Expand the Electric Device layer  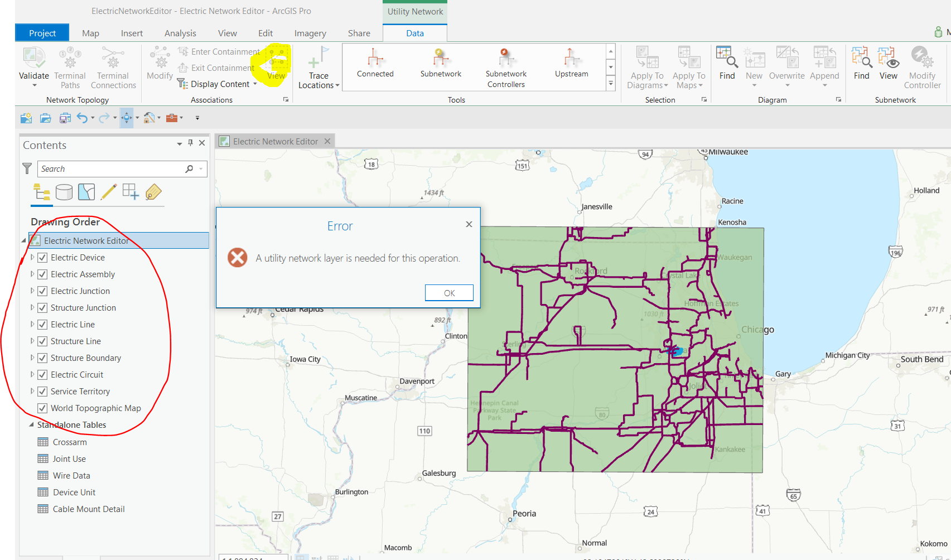pyautogui.click(x=32, y=257)
